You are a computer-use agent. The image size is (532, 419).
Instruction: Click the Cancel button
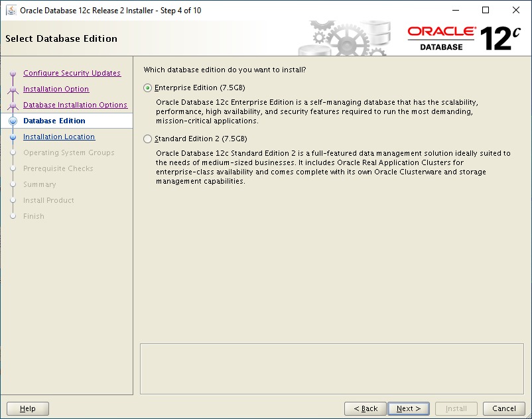(x=503, y=408)
